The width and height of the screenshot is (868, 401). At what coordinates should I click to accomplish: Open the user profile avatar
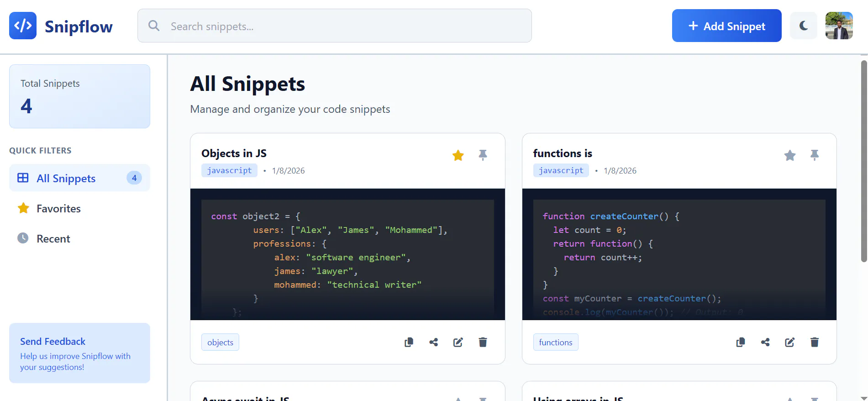[x=839, y=26]
